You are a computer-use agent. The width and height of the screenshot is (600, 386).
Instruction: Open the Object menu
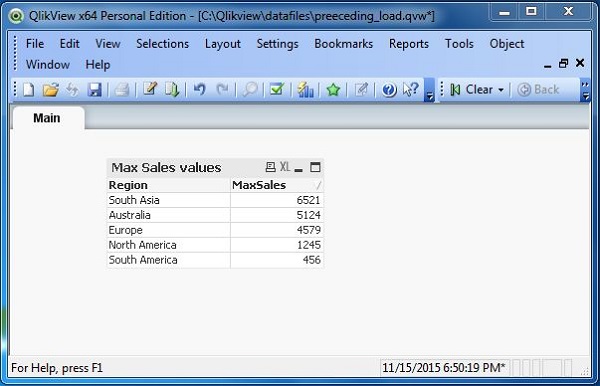point(507,44)
